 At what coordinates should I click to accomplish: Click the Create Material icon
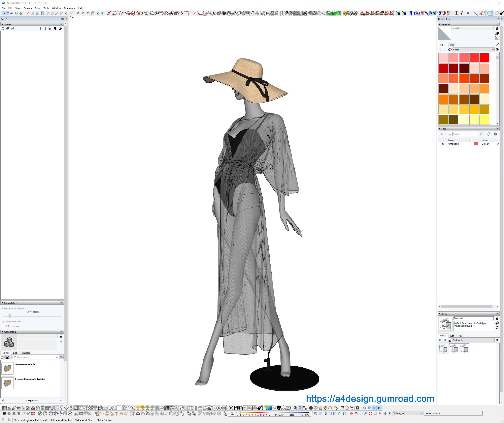tap(497, 34)
